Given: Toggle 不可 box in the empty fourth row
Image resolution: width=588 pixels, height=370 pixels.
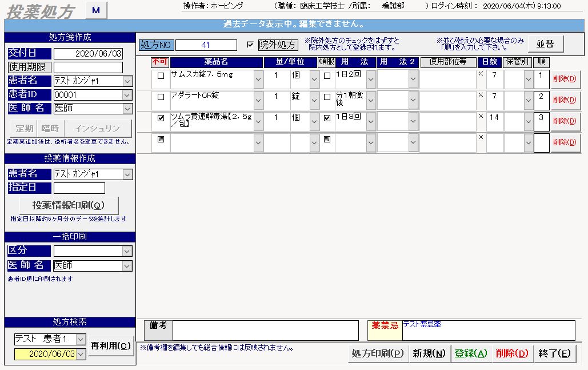Looking at the screenshot, I should pos(161,139).
